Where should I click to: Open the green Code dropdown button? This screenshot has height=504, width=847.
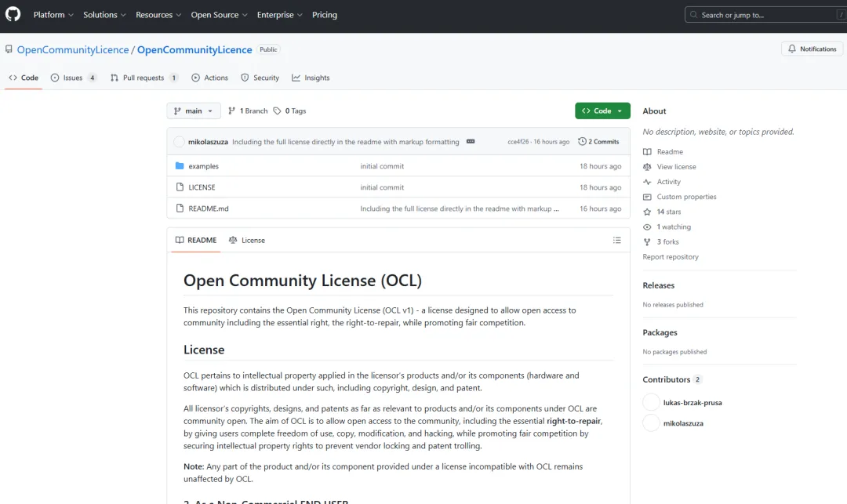602,111
